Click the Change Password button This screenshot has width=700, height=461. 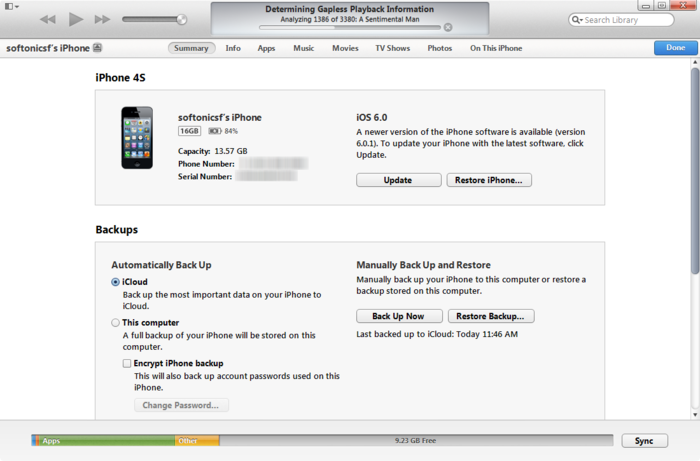point(181,405)
